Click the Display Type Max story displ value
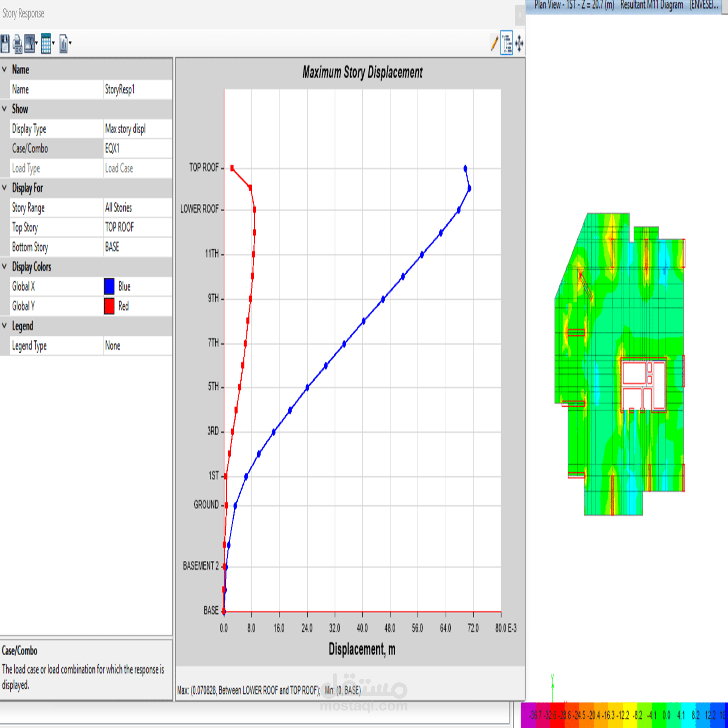 [x=138, y=129]
